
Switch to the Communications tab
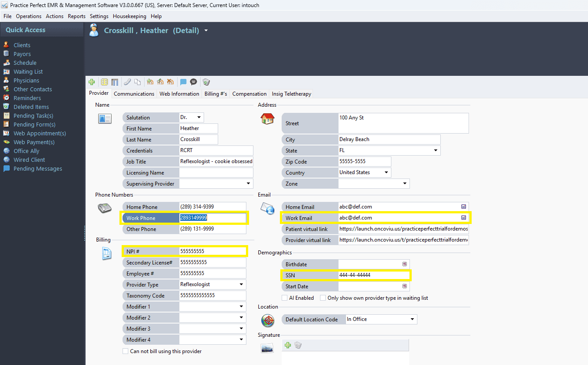tap(134, 94)
